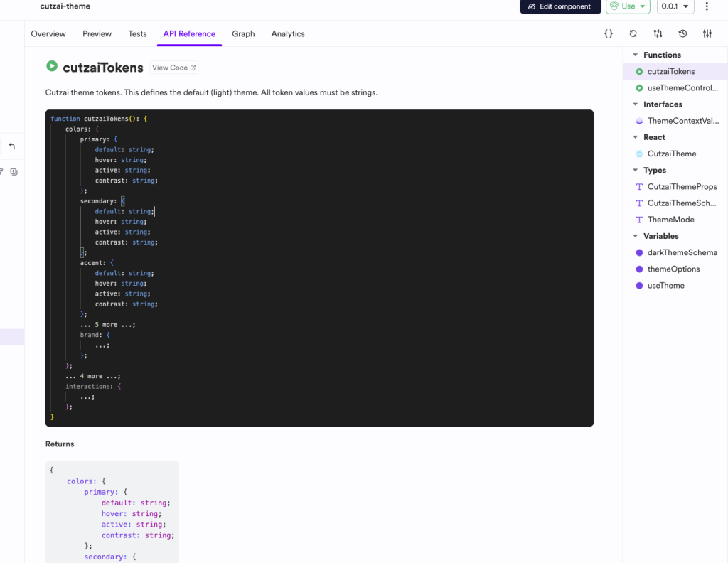Select useThemeControl in the functions list
Screen dimensions: 728x563
(682, 88)
